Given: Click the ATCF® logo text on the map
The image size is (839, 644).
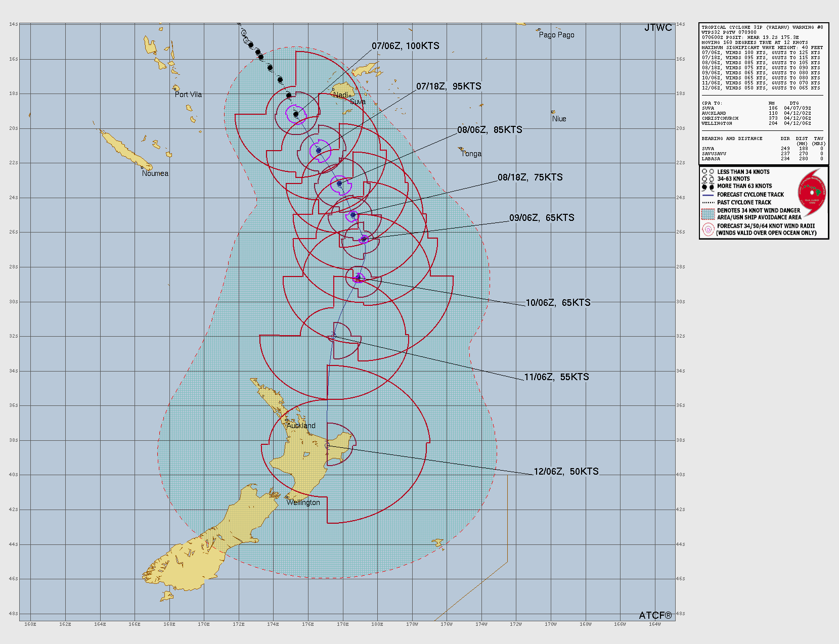Looking at the screenshot, I should coord(655,615).
